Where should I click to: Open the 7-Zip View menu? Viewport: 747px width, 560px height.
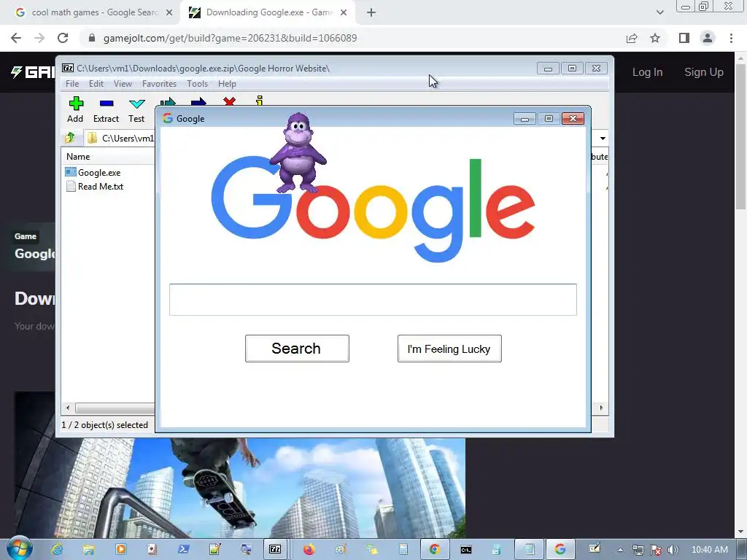point(123,84)
